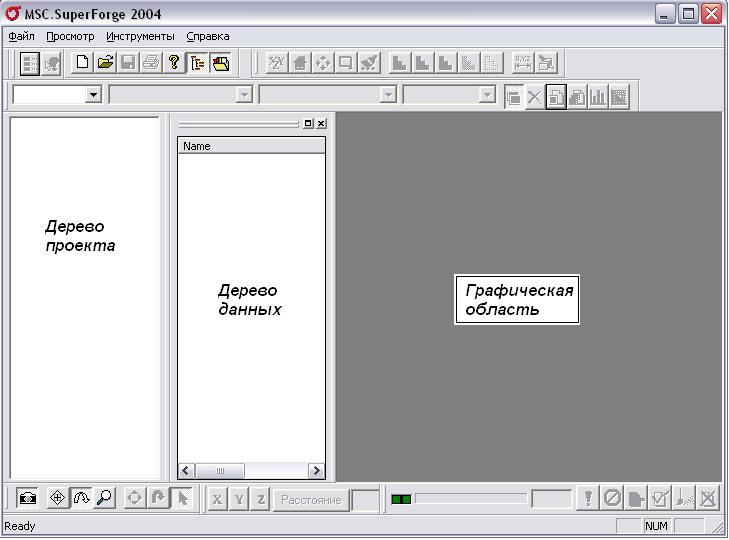The image size is (729, 540).
Task: Click the field after the progress bar
Action: (551, 500)
